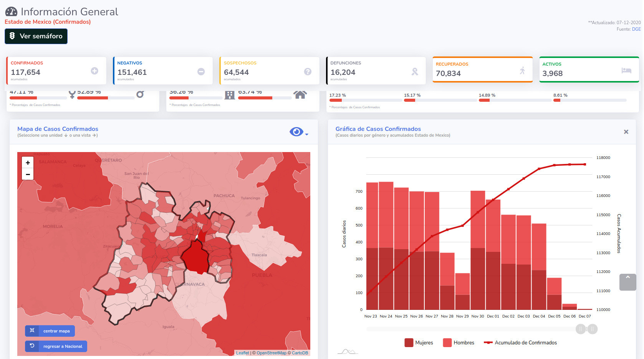Toggle the map view eye icon
The height and width of the screenshot is (359, 644).
pyautogui.click(x=296, y=132)
